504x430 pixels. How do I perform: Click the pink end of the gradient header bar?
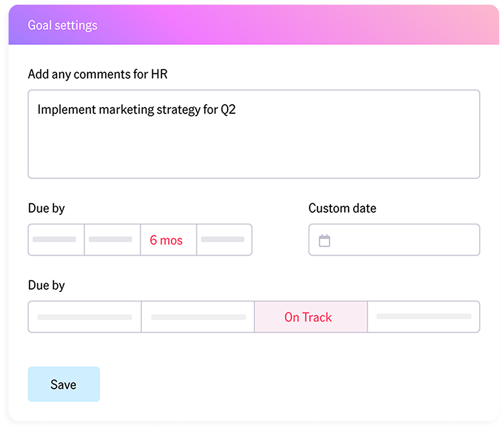(x=470, y=24)
